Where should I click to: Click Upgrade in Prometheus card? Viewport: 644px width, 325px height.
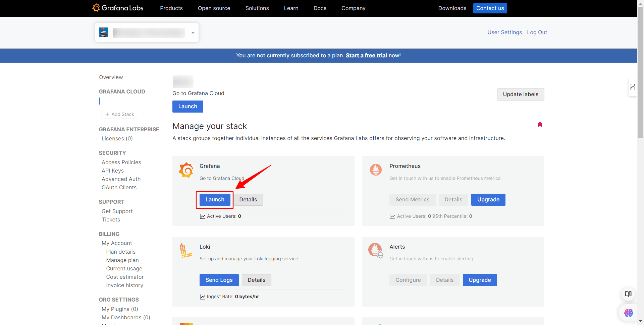pyautogui.click(x=488, y=200)
